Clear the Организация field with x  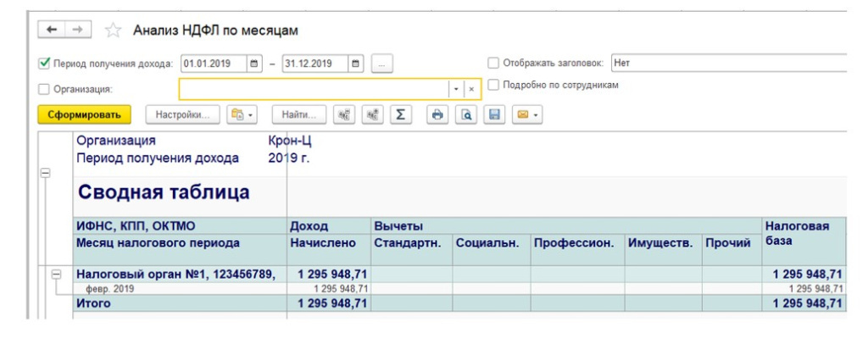(x=471, y=89)
